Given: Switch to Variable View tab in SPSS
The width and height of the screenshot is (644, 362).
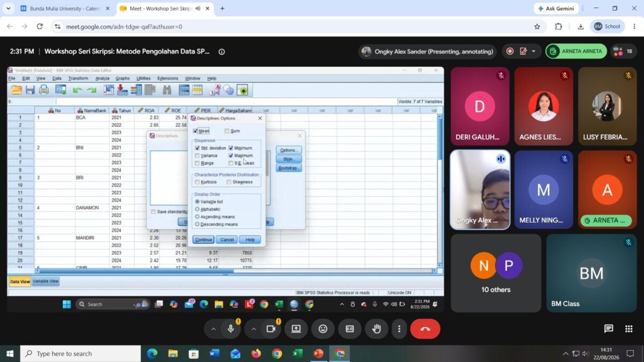Looking at the screenshot, I should pyautogui.click(x=46, y=281).
